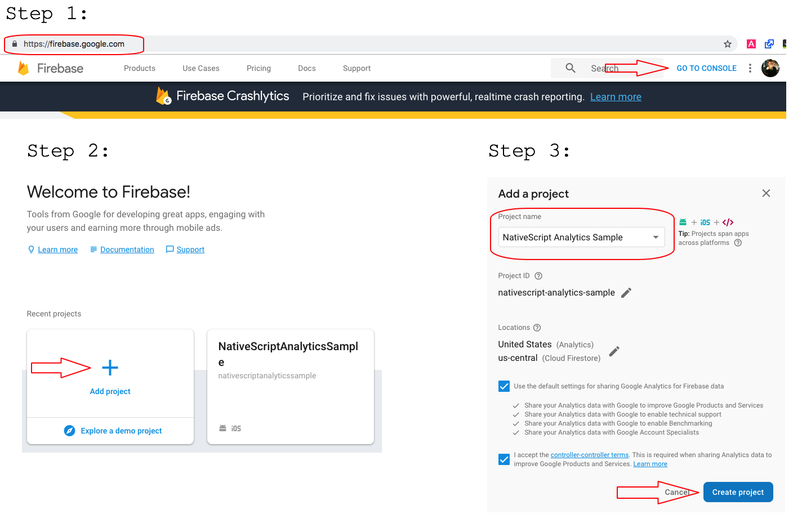
Task: Click Explore a demo project
Action: (121, 431)
